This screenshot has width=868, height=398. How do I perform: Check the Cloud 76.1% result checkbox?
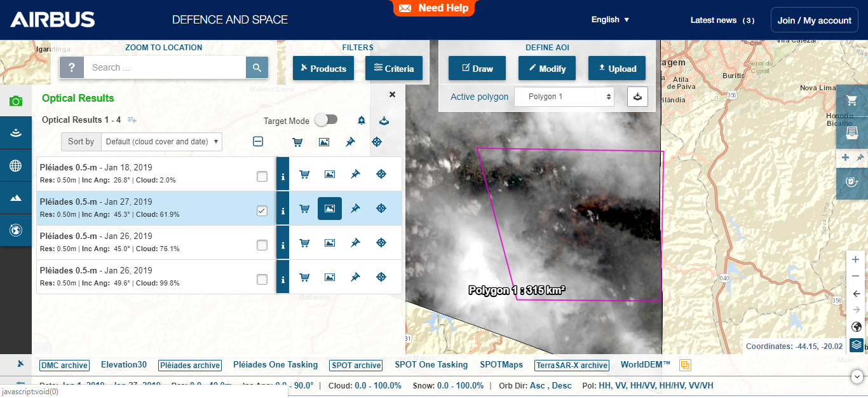262,245
